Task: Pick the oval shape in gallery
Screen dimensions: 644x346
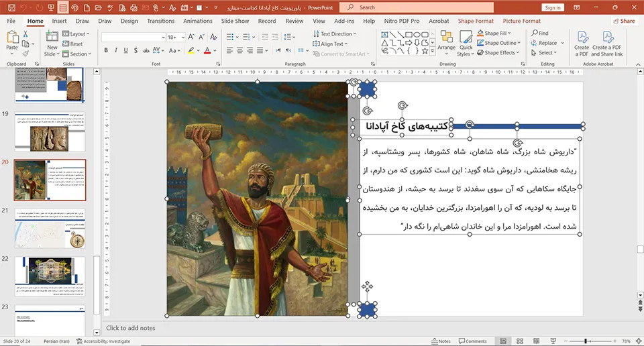Action: pos(417,34)
